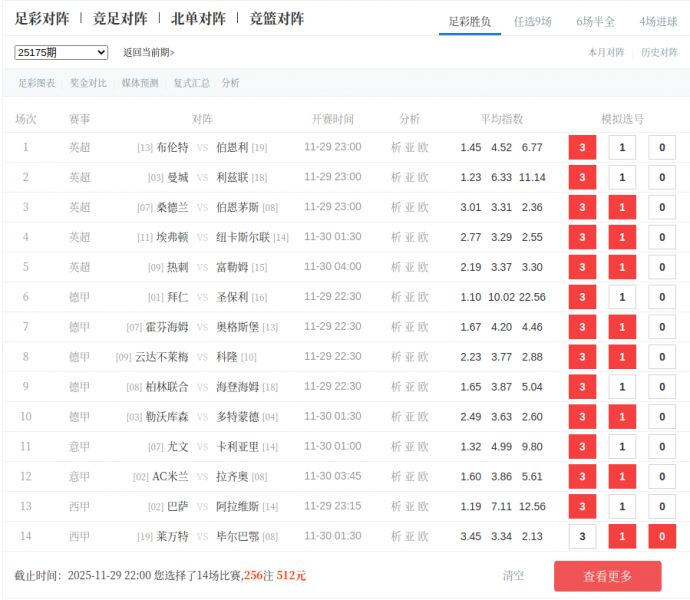690x600 pixels.
Task: Select the 奖金对比 sub-menu item
Action: click(x=88, y=83)
